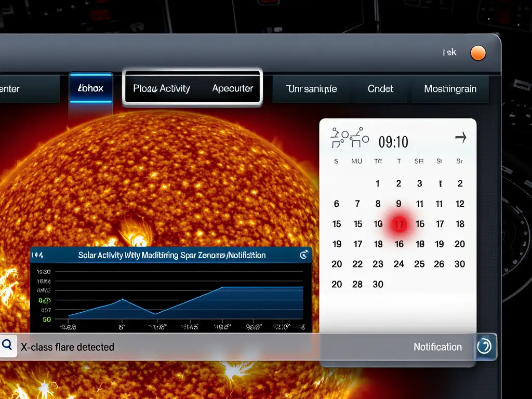Switch to the Ploau Activity tab
Image resolution: width=532 pixels, height=399 pixels.
162,88
